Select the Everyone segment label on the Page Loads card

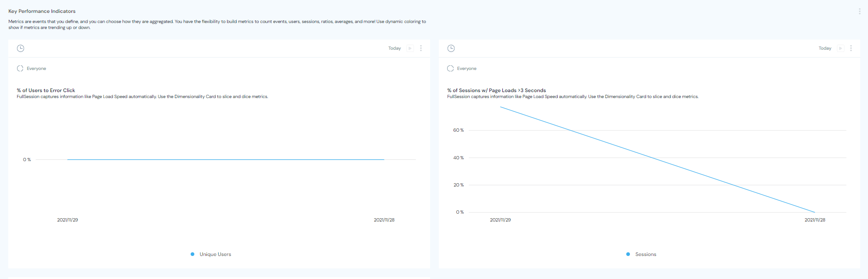[x=467, y=69]
